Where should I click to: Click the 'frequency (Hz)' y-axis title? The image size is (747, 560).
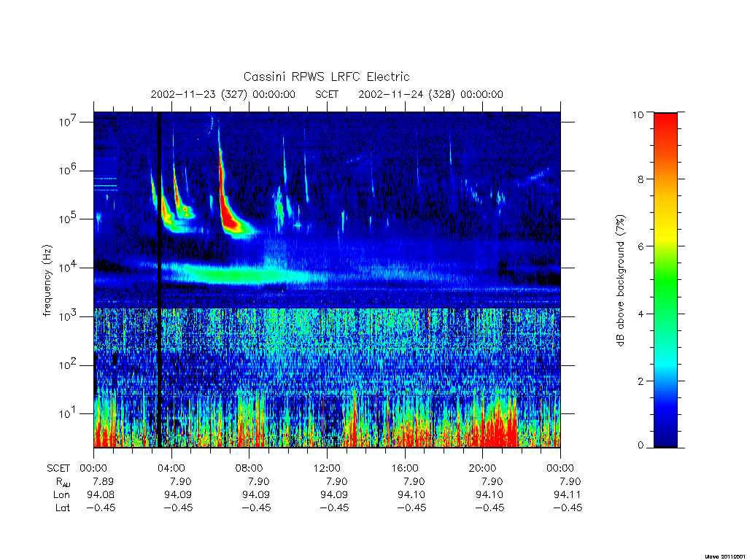(x=47, y=281)
